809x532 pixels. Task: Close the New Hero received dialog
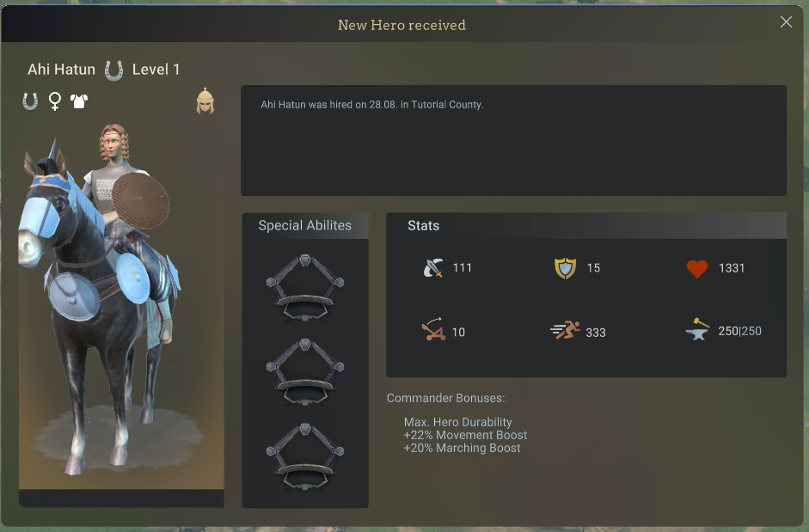click(786, 21)
